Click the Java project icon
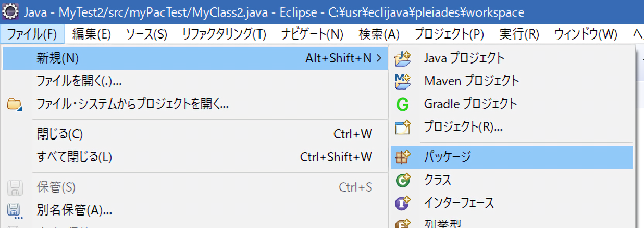644x228 pixels. [x=403, y=57]
